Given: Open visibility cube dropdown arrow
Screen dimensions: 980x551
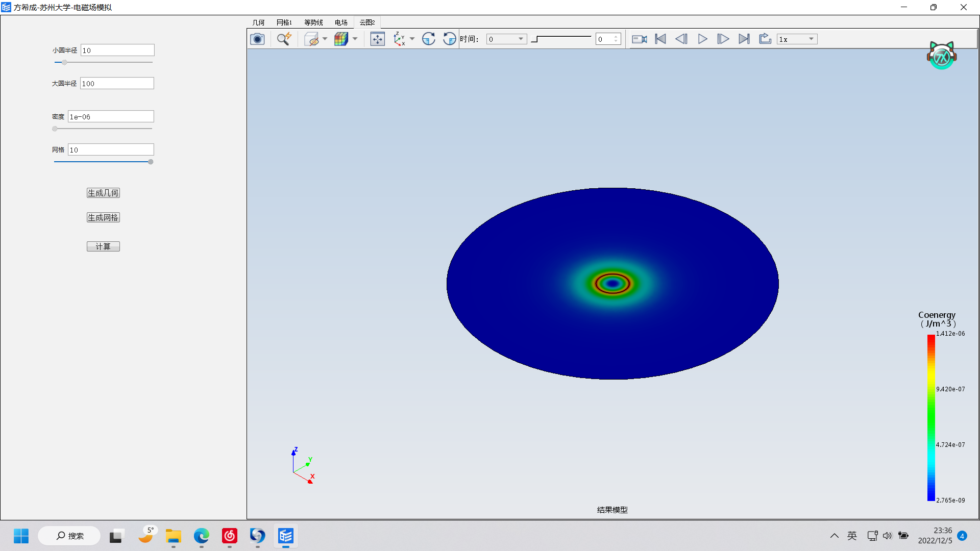Looking at the screenshot, I should point(325,39).
